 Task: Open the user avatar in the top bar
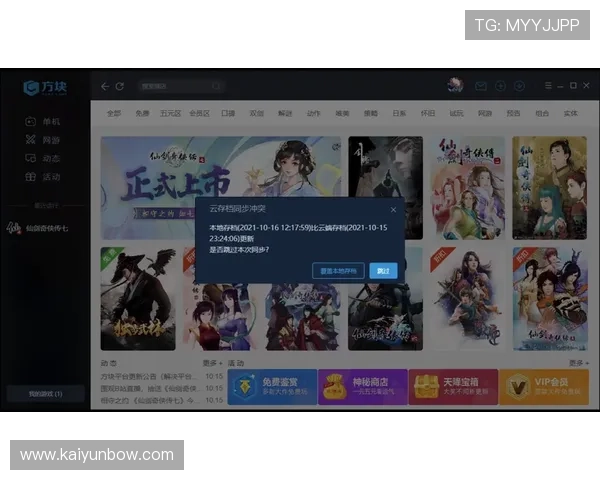(x=455, y=86)
